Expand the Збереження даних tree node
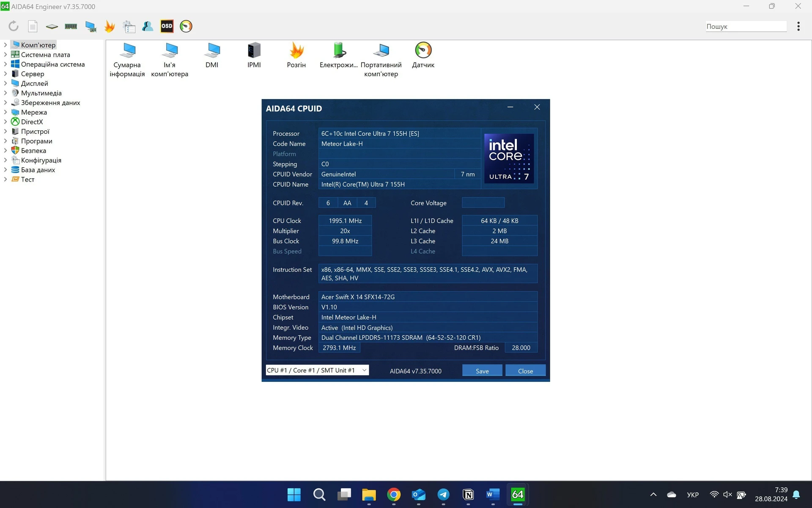812x508 pixels. pyautogui.click(x=5, y=102)
